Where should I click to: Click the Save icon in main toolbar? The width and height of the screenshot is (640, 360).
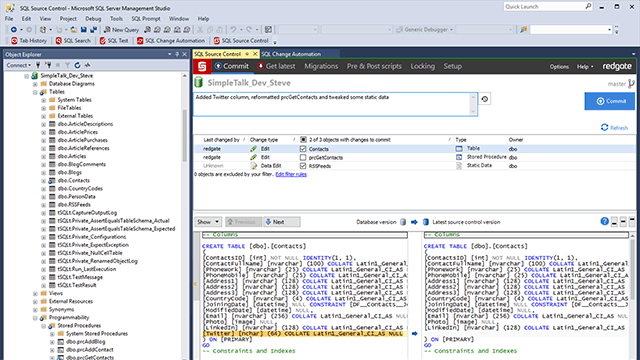pyautogui.click(x=84, y=30)
